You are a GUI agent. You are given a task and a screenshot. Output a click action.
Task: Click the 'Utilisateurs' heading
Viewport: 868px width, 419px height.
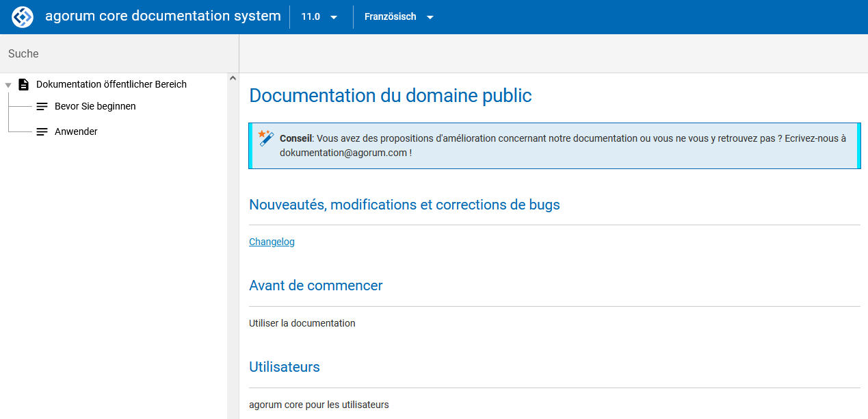click(x=285, y=367)
